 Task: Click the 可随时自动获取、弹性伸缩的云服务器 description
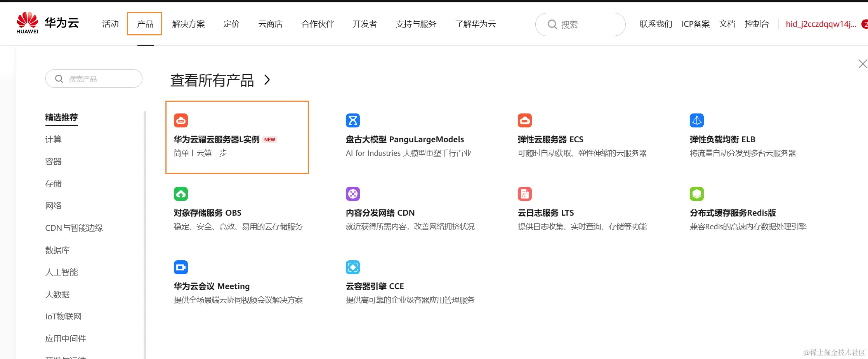(582, 153)
